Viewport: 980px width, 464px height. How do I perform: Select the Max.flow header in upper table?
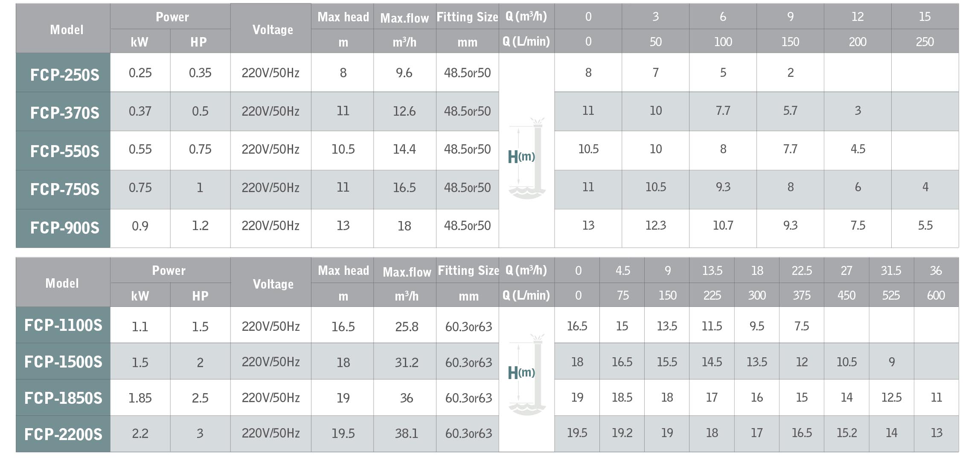(405, 17)
